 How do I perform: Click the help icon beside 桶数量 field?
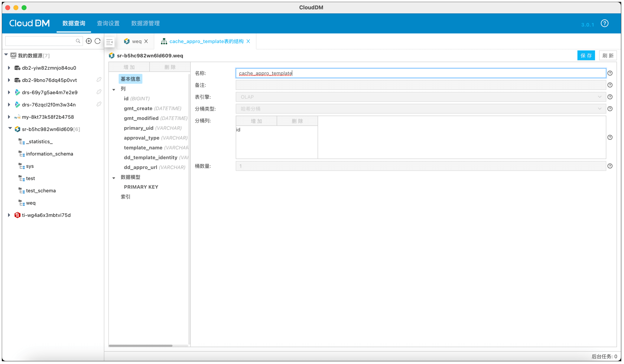tap(610, 166)
